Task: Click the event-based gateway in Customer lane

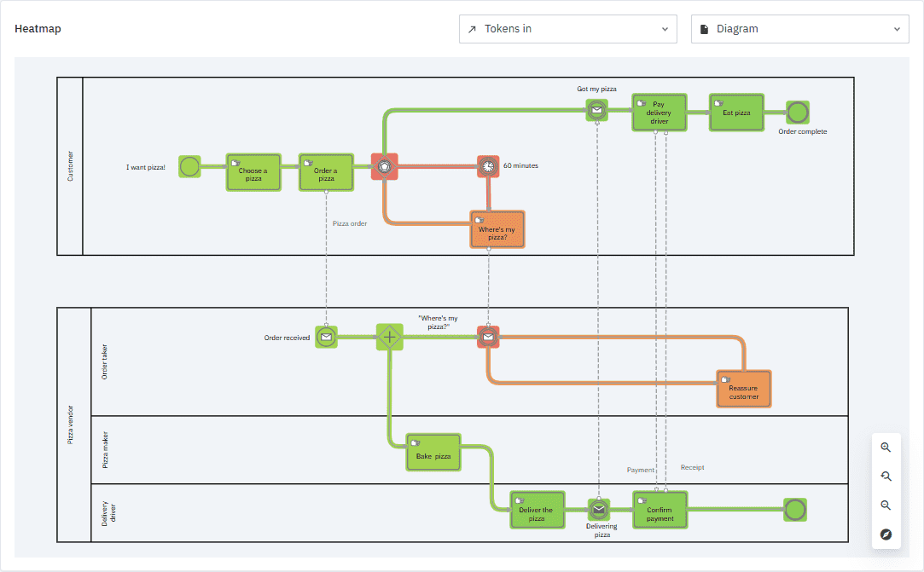Action: [x=385, y=166]
